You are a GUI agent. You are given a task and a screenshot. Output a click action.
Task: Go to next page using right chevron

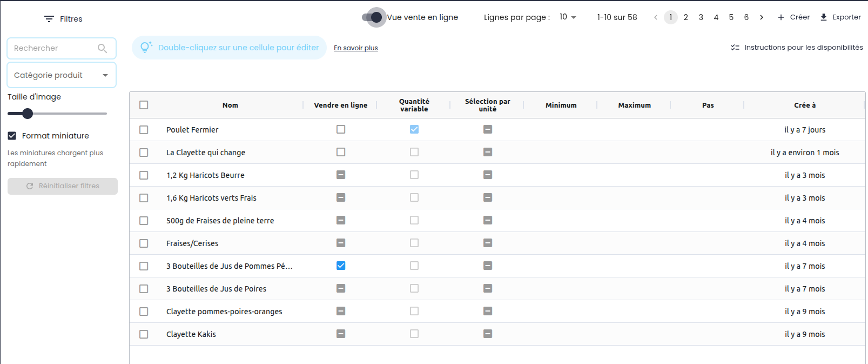pos(762,17)
